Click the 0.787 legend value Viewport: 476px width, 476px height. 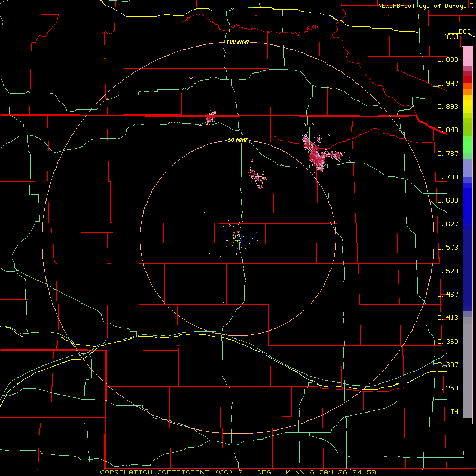pyautogui.click(x=448, y=153)
